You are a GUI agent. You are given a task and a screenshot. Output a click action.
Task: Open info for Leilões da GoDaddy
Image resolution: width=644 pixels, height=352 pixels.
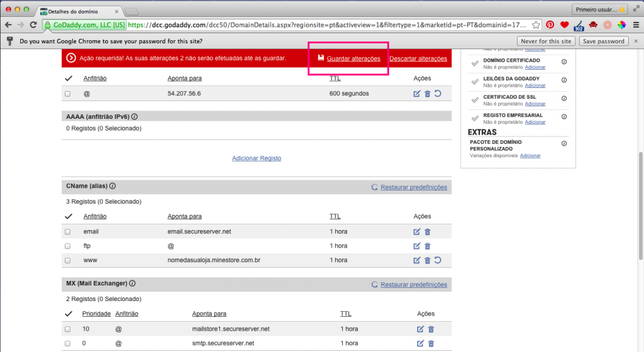click(x=564, y=80)
